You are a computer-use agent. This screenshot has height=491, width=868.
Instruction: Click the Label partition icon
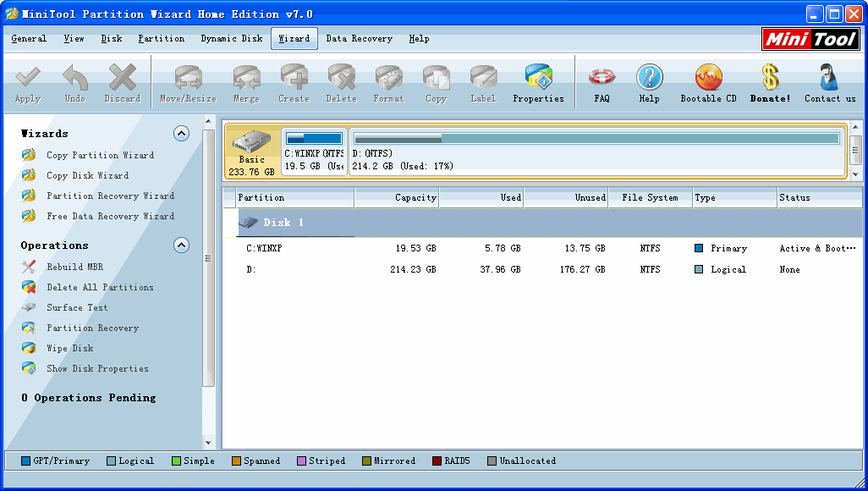click(483, 82)
